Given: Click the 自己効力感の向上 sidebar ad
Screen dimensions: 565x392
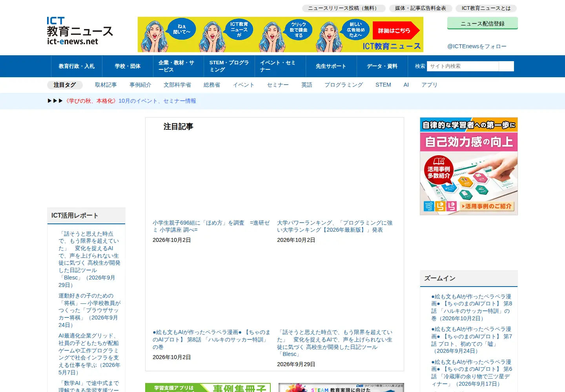Looking at the screenshot, I should 469,166.
